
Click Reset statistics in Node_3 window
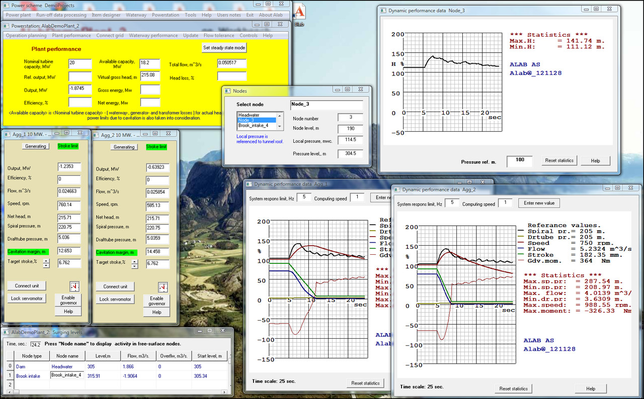tap(559, 160)
